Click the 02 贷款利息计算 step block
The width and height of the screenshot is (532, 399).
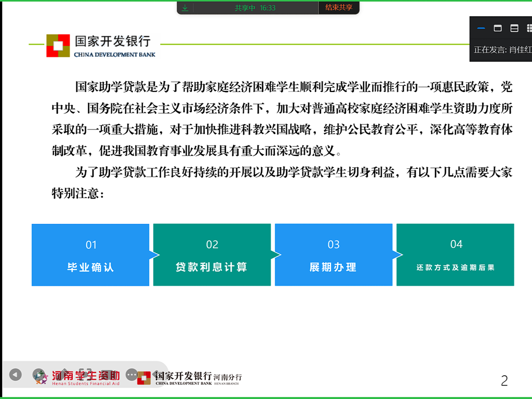212,255
